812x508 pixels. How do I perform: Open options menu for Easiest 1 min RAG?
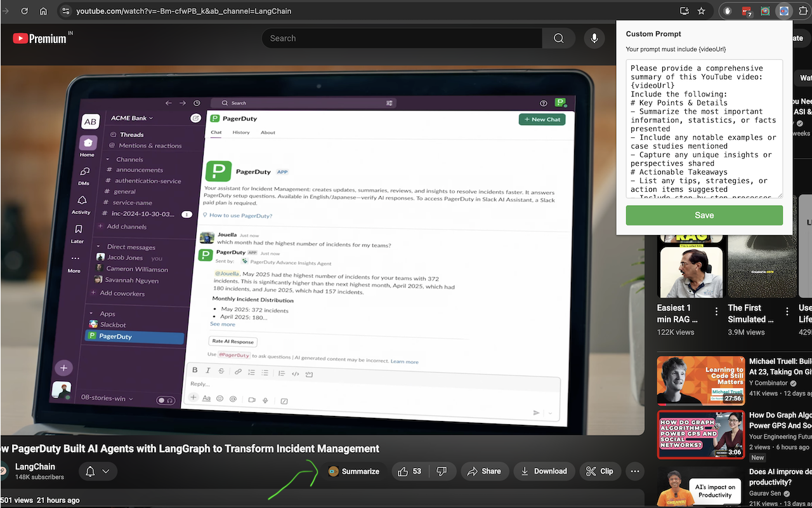(716, 311)
